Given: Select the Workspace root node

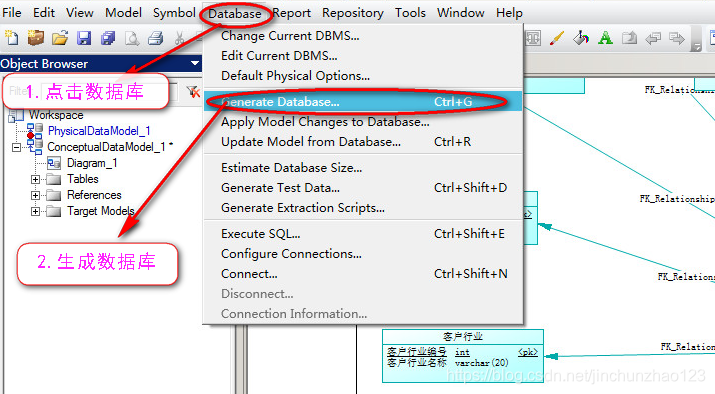Looking at the screenshot, I should (56, 115).
